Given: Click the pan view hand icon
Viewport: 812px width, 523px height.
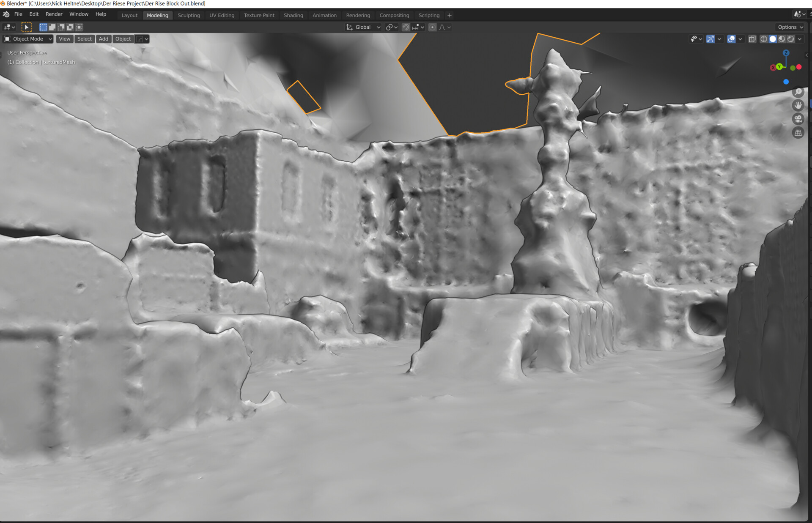Looking at the screenshot, I should (x=798, y=105).
